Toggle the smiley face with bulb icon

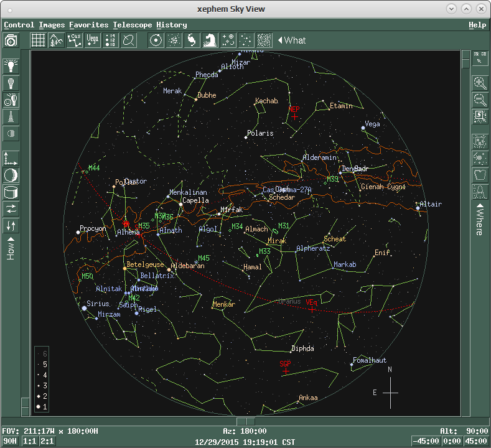coord(11,100)
